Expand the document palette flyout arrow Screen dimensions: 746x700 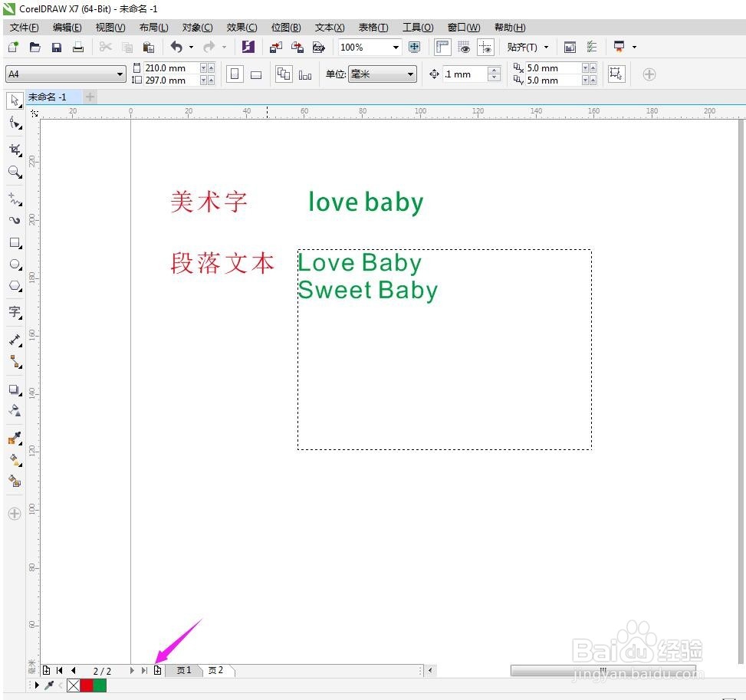37,685
